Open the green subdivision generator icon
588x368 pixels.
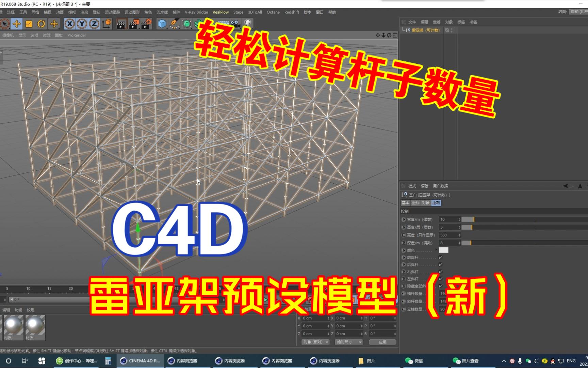click(187, 24)
